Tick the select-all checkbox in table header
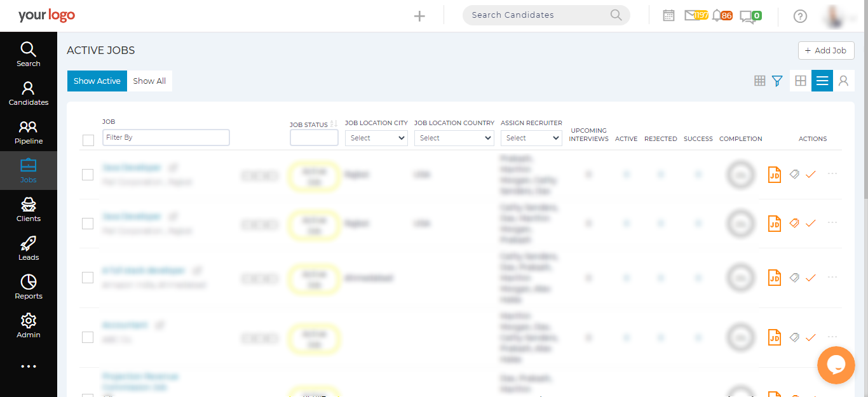Screen dimensions: 868x397 [88, 140]
